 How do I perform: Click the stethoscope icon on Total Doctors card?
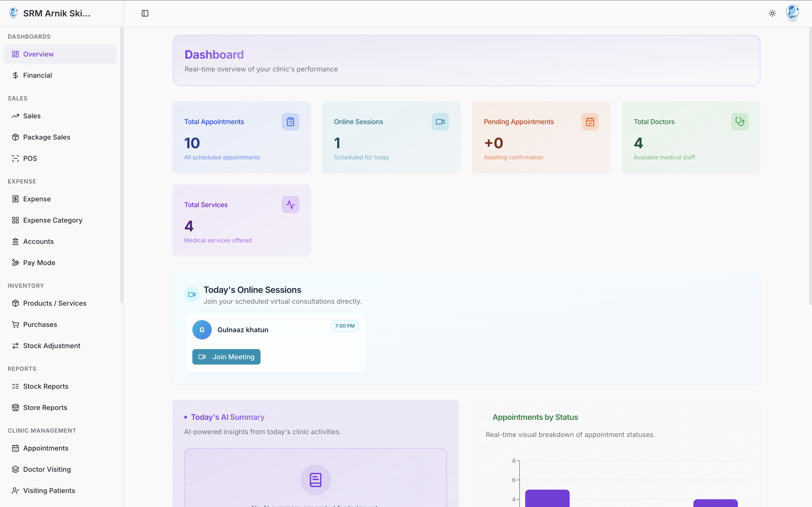tap(739, 121)
